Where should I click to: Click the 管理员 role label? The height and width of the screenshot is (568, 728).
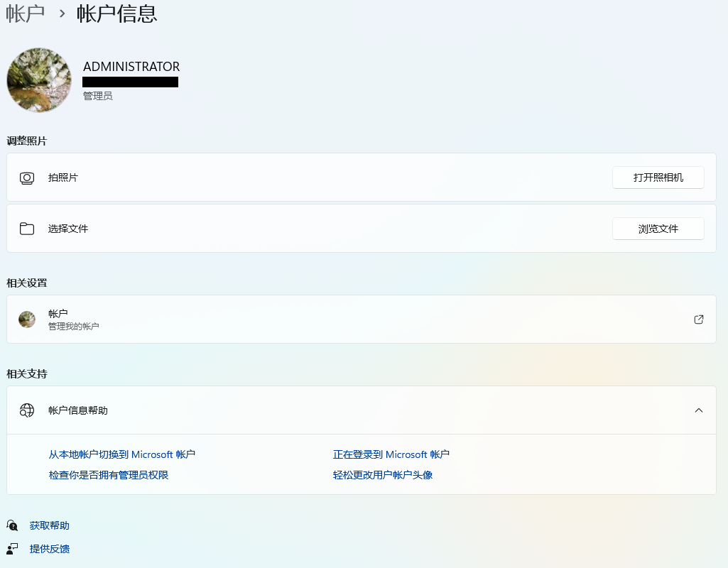(x=97, y=96)
